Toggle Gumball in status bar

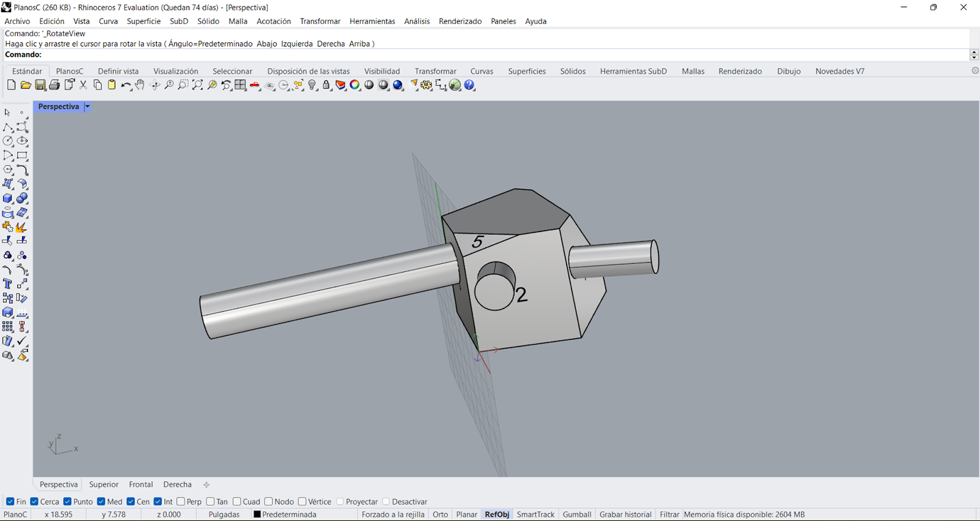pyautogui.click(x=577, y=514)
